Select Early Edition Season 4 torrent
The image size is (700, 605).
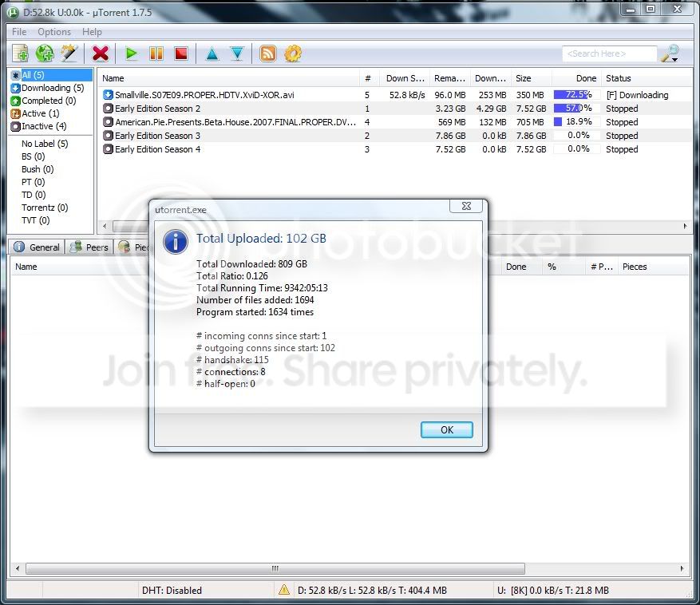394,149
